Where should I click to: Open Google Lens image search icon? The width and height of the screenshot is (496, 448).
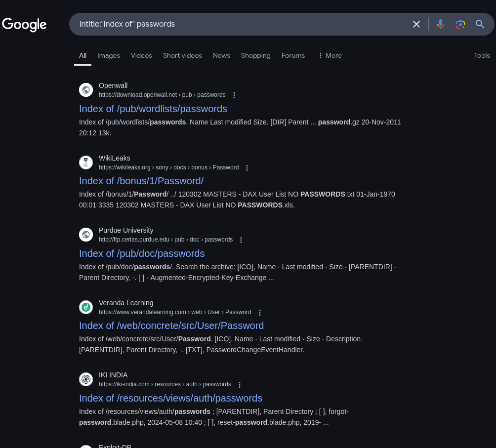pos(460,24)
